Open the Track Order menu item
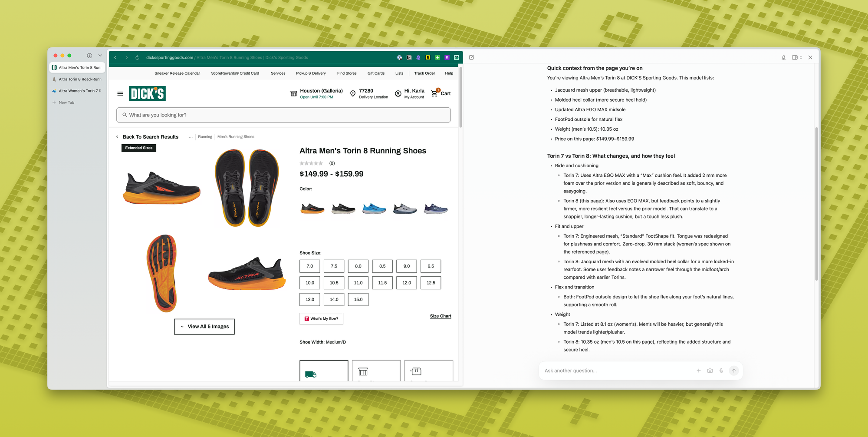The height and width of the screenshot is (437, 868). (x=424, y=73)
